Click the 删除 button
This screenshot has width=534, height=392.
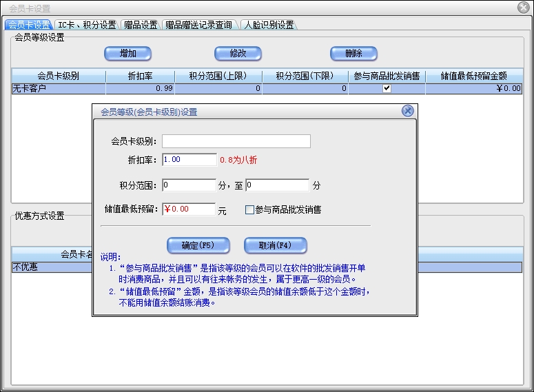(353, 54)
